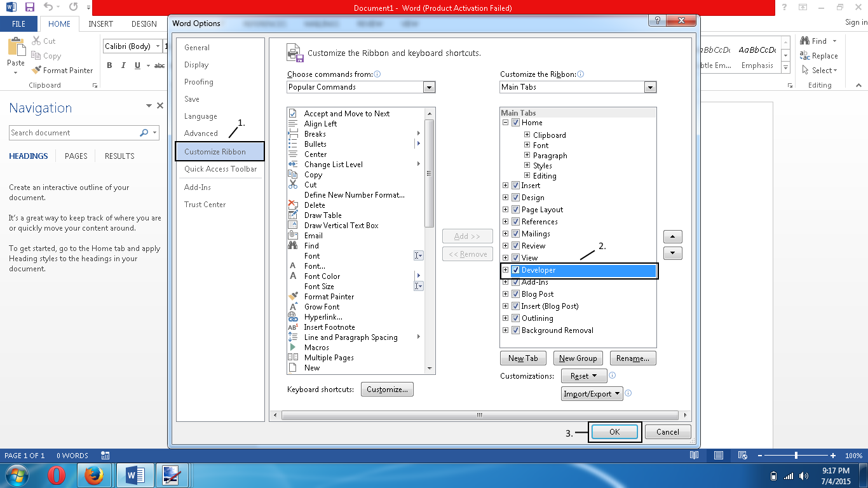868x488 pixels.
Task: Click the volume icon in system tray
Action: [804, 476]
